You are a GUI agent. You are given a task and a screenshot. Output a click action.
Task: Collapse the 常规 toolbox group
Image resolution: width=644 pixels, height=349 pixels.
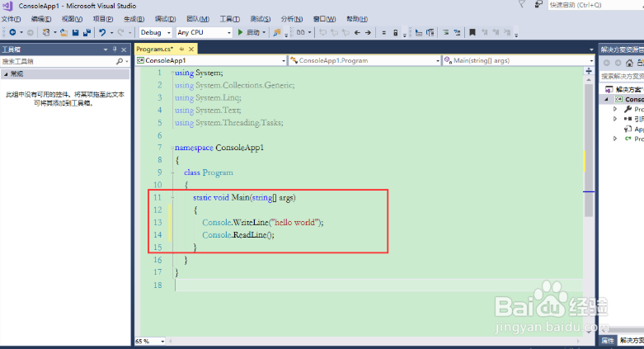click(6, 74)
